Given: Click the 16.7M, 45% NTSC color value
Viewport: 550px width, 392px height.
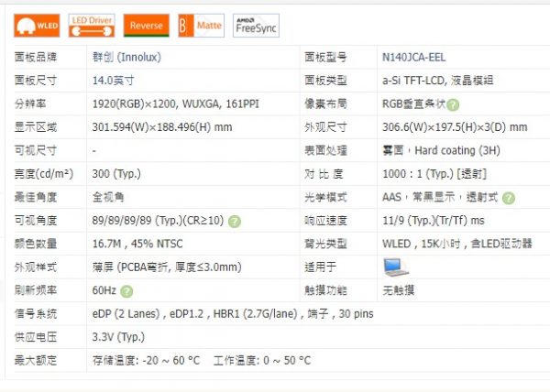Looking at the screenshot, I should click(x=142, y=245).
